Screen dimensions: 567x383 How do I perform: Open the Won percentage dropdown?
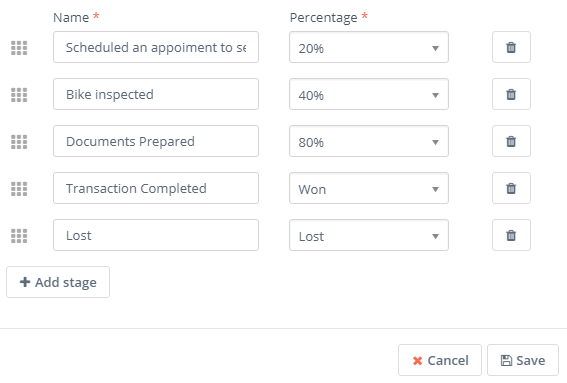coord(369,188)
